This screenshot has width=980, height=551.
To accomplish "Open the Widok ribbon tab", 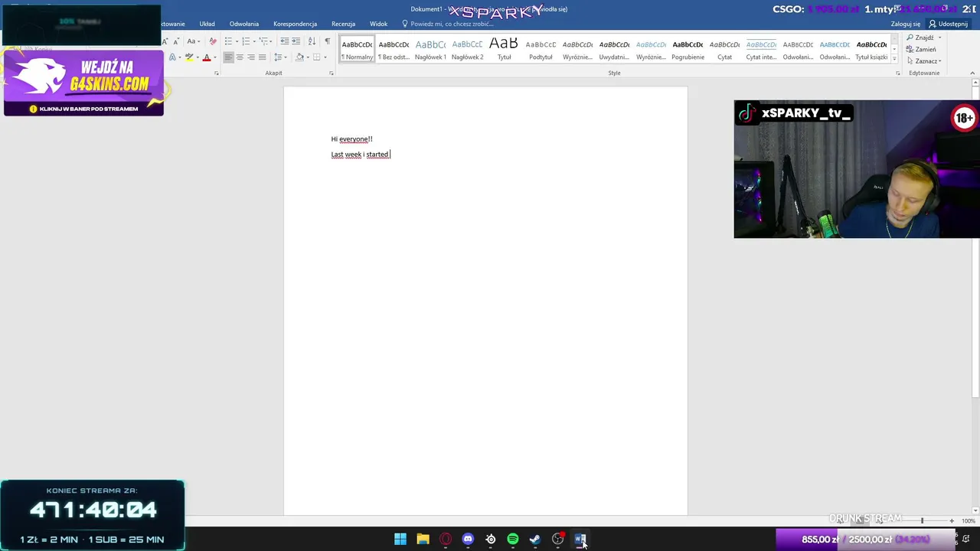I will 379,24.
